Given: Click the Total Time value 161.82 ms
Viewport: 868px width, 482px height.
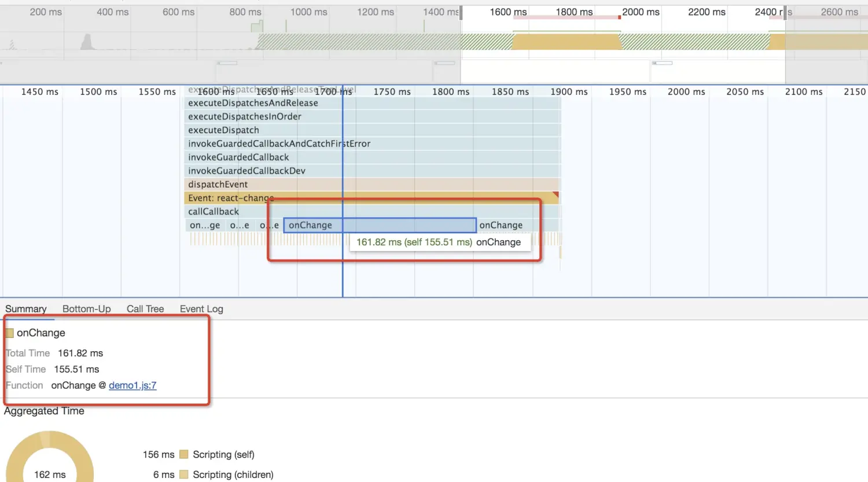Looking at the screenshot, I should [x=80, y=353].
